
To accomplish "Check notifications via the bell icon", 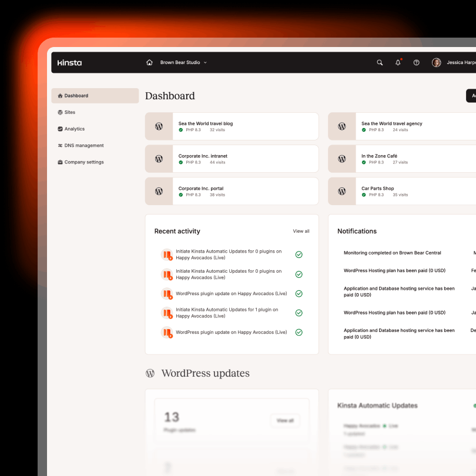I will (398, 62).
